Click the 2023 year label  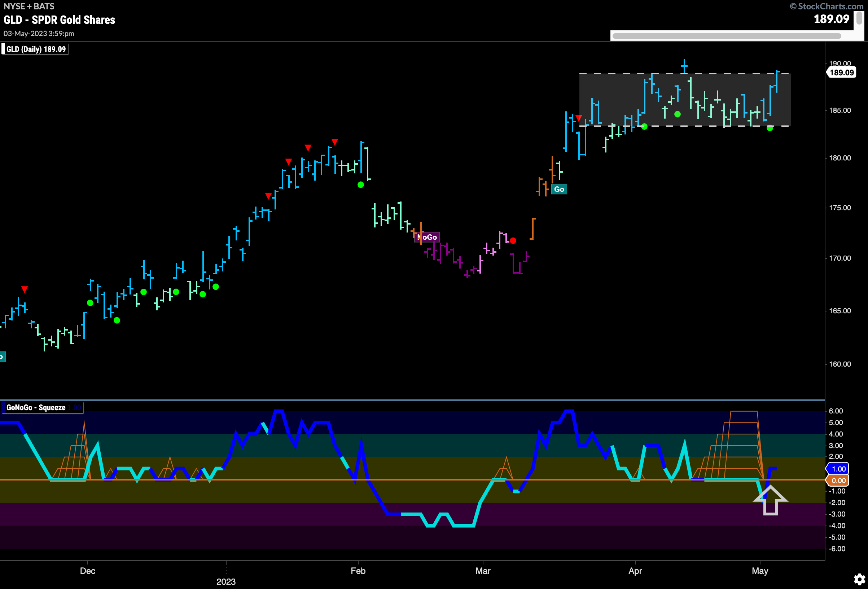[226, 581]
